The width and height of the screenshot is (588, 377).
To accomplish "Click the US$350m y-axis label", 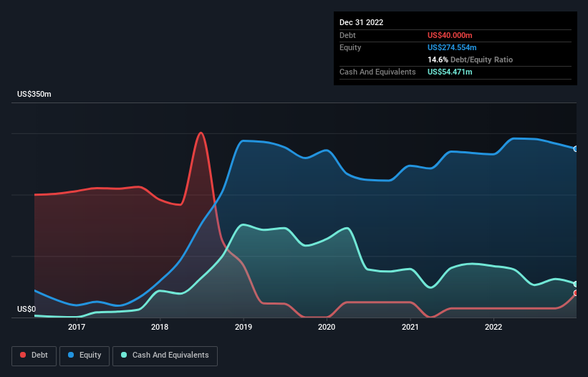I will pos(34,94).
